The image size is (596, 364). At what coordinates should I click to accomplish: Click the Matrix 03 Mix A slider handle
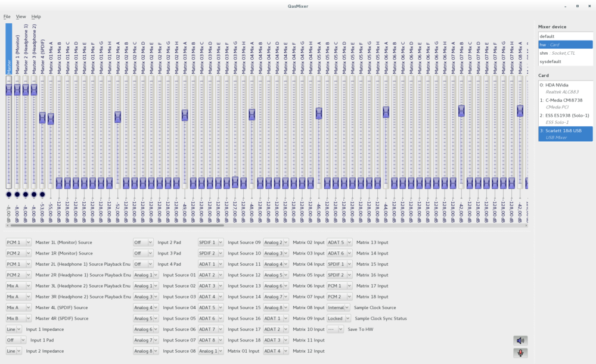185,115
